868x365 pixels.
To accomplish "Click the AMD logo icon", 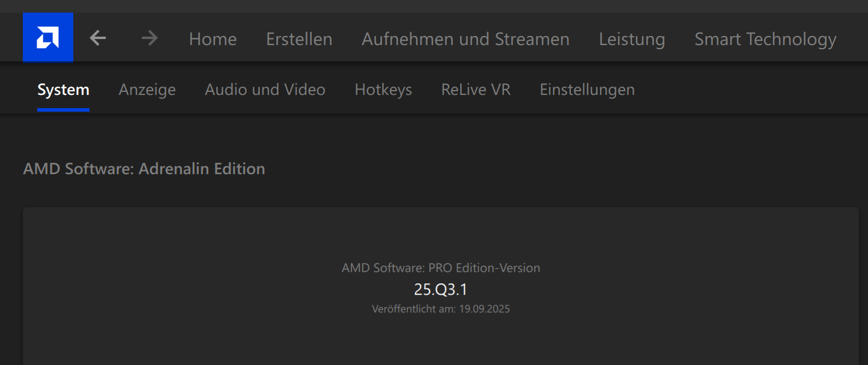I will pos(48,38).
